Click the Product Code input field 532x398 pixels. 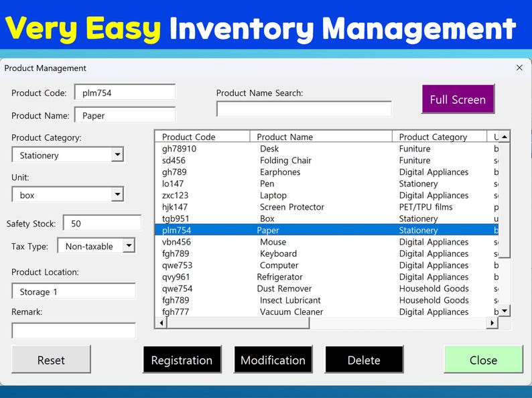(125, 92)
